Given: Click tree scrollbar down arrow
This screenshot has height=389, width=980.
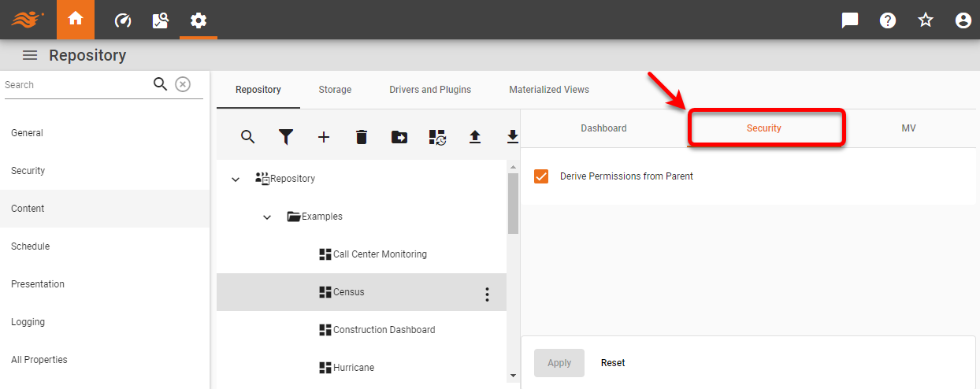Looking at the screenshot, I should tap(513, 376).
